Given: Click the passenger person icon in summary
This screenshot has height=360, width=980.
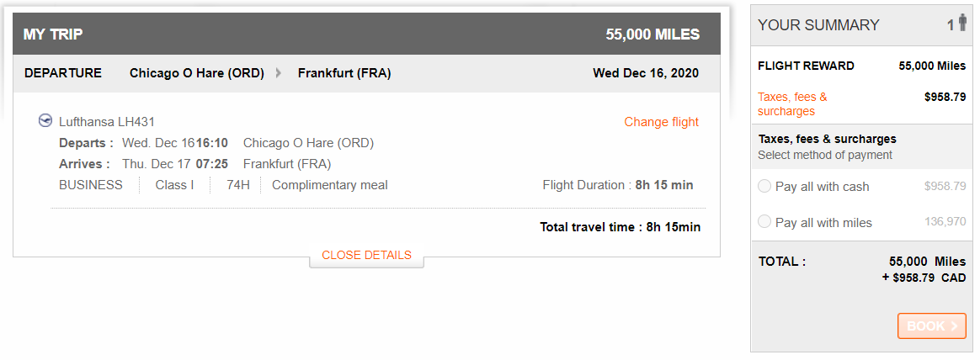Looking at the screenshot, I should click(961, 24).
